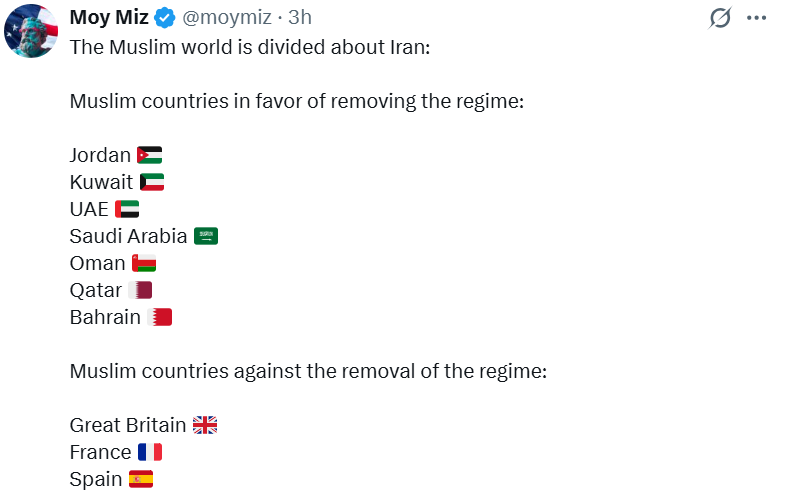The image size is (786, 495).
Task: Click the Moy Miz display name
Action: coord(109,18)
